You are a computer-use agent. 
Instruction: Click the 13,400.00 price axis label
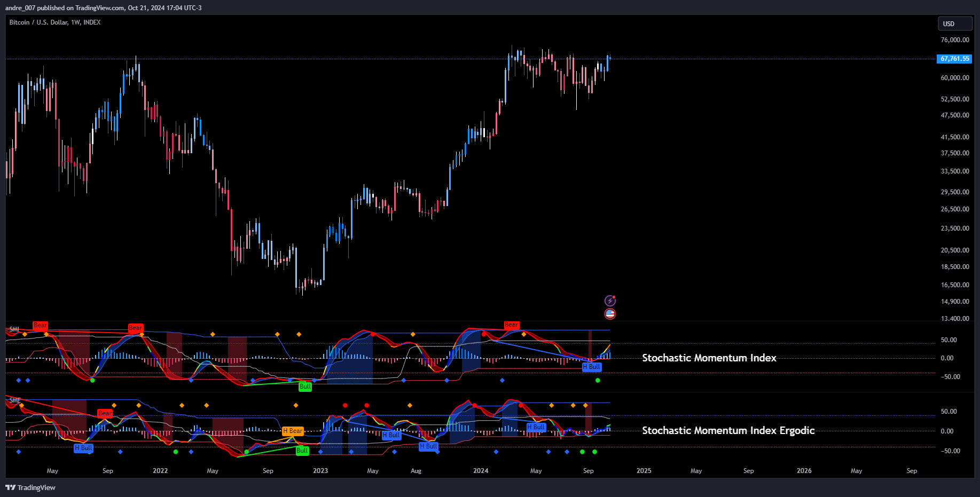[x=955, y=319]
